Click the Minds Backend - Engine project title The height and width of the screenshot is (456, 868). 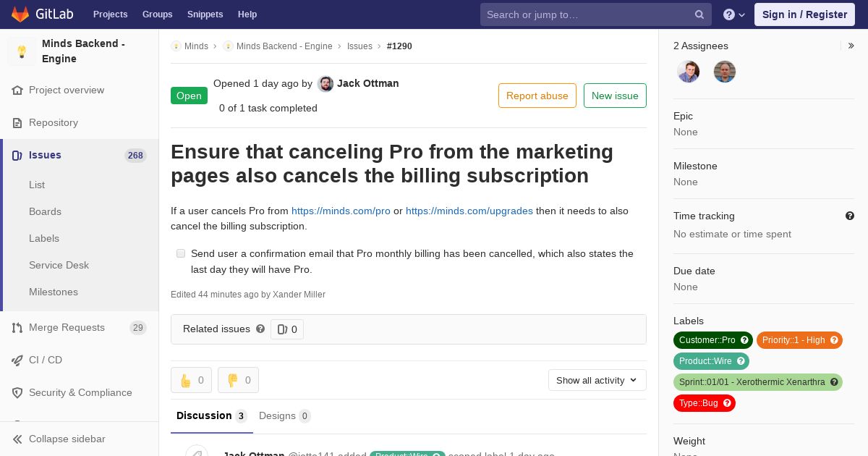coord(83,51)
